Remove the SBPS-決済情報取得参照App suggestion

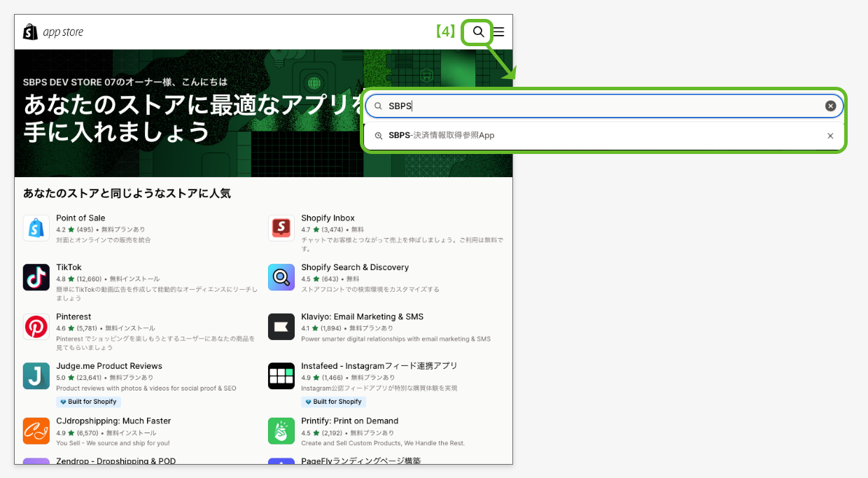[x=830, y=136]
